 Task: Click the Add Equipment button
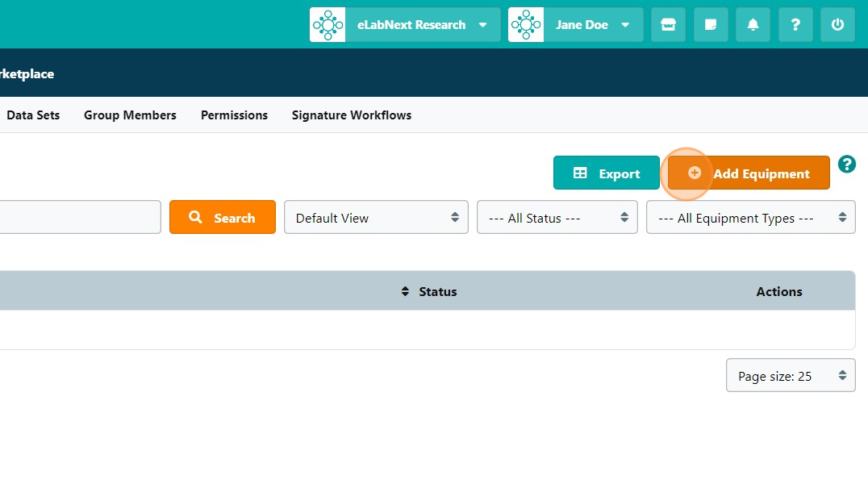[x=749, y=173]
